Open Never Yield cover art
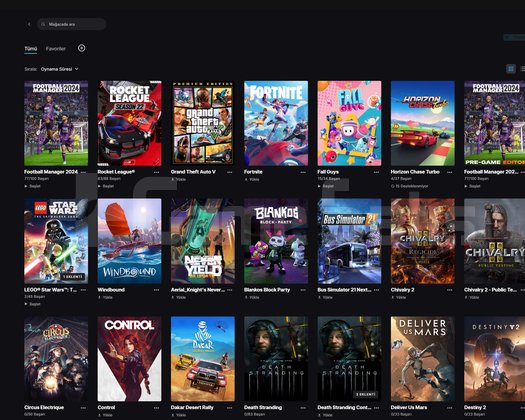The image size is (525, 420). point(203,241)
